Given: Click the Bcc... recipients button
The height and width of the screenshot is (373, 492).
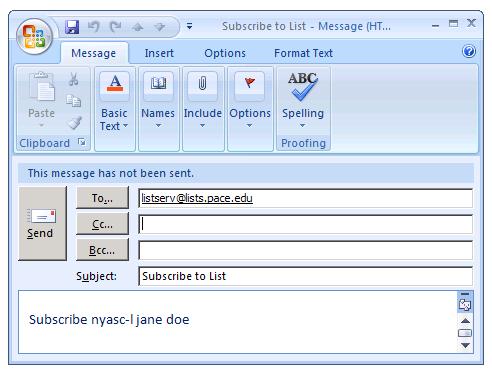Looking at the screenshot, I should pyautogui.click(x=102, y=250).
